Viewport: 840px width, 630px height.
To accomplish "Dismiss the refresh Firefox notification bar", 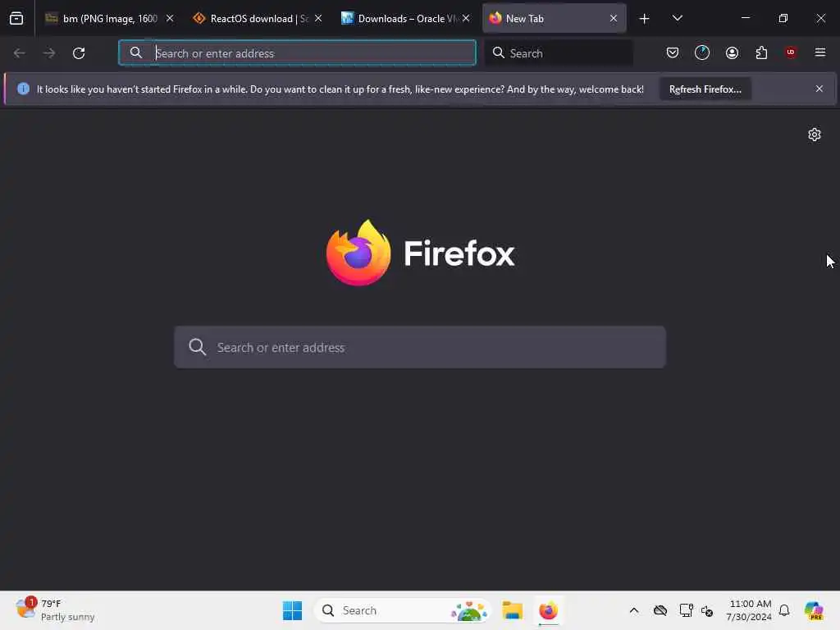I will [819, 89].
